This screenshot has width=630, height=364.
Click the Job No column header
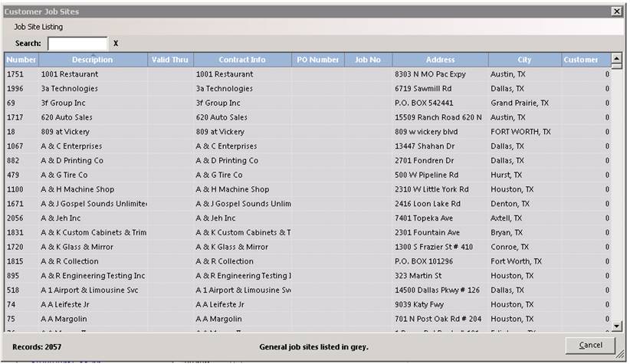[x=367, y=60]
